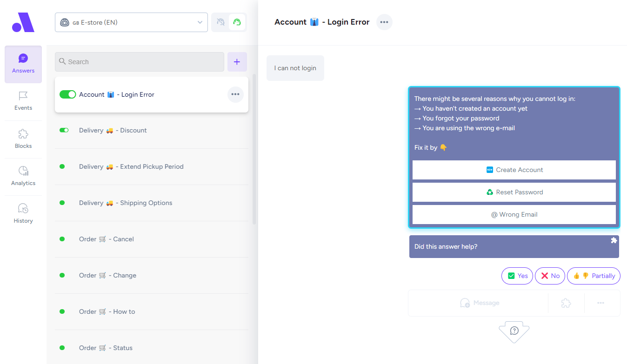
Task: Open the History section in sidebar
Action: point(23,214)
